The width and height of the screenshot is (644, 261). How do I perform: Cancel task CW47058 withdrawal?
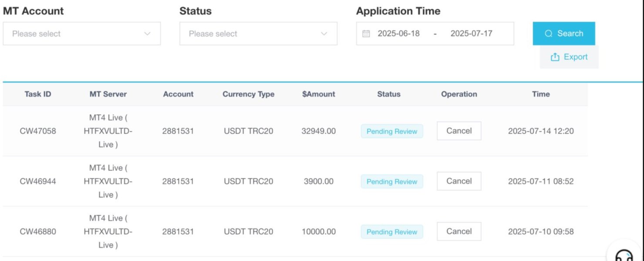coord(459,131)
